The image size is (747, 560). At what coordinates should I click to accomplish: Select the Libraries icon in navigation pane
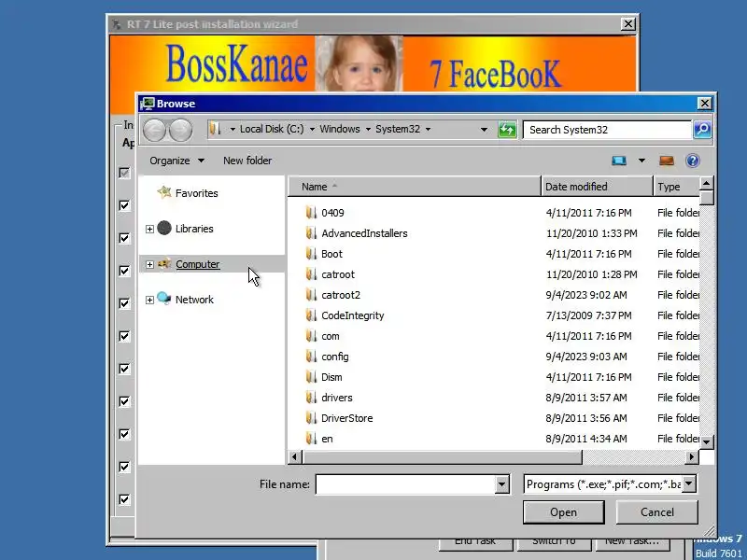(x=164, y=228)
